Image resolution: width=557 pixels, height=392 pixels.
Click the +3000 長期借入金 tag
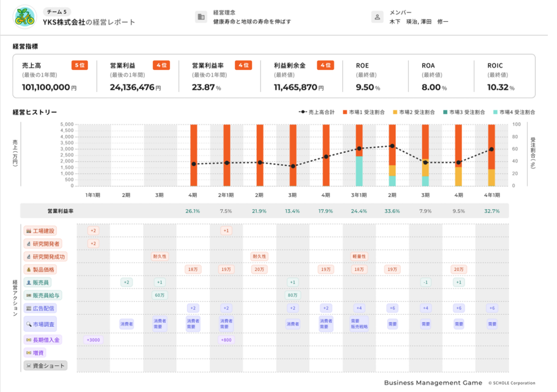pyautogui.click(x=94, y=340)
